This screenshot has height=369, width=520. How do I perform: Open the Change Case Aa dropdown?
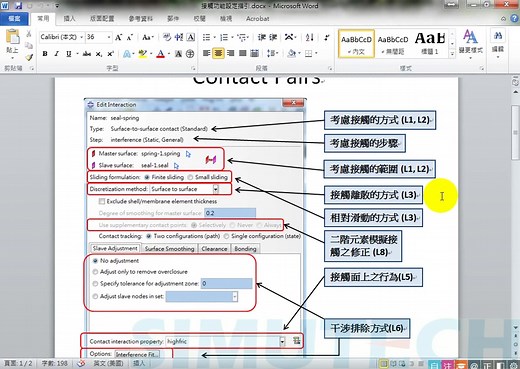[x=148, y=37]
